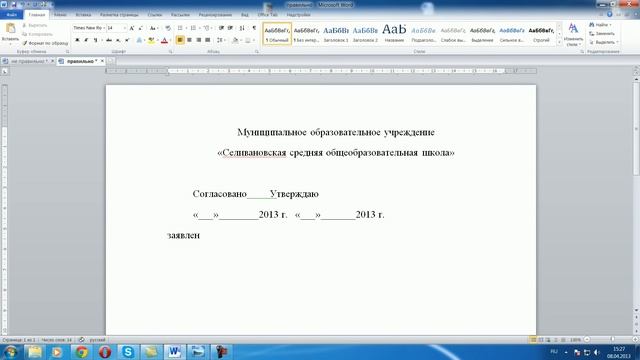Screen dimensions: 640x360
Task: Open the Change Case (Aa) menu
Action: point(153,28)
